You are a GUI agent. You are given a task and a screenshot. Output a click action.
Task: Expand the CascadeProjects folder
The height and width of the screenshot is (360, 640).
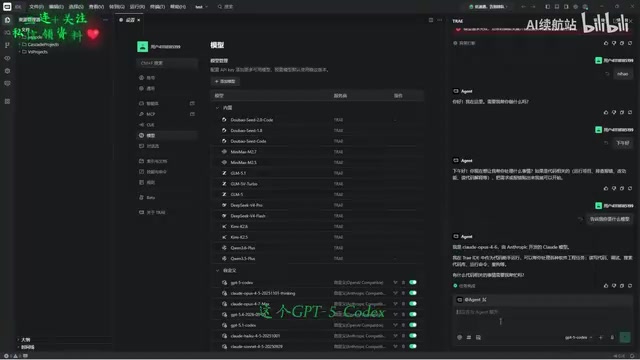(x=42, y=44)
